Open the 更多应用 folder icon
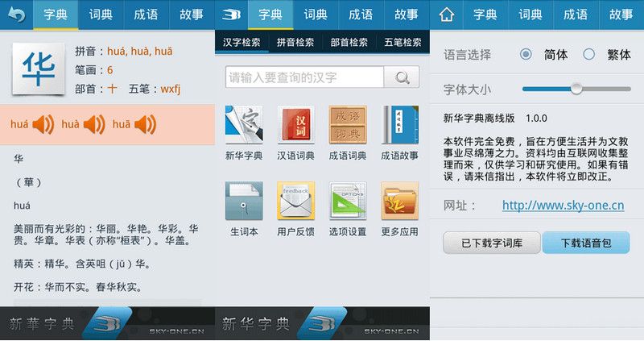 (x=399, y=201)
